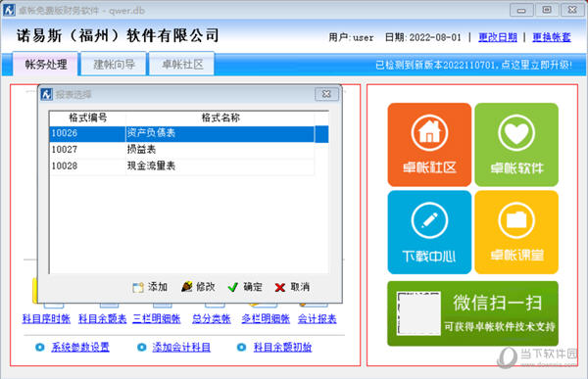Switch to the 建帐向导 tab
This screenshot has width=588, height=379.
pos(114,64)
